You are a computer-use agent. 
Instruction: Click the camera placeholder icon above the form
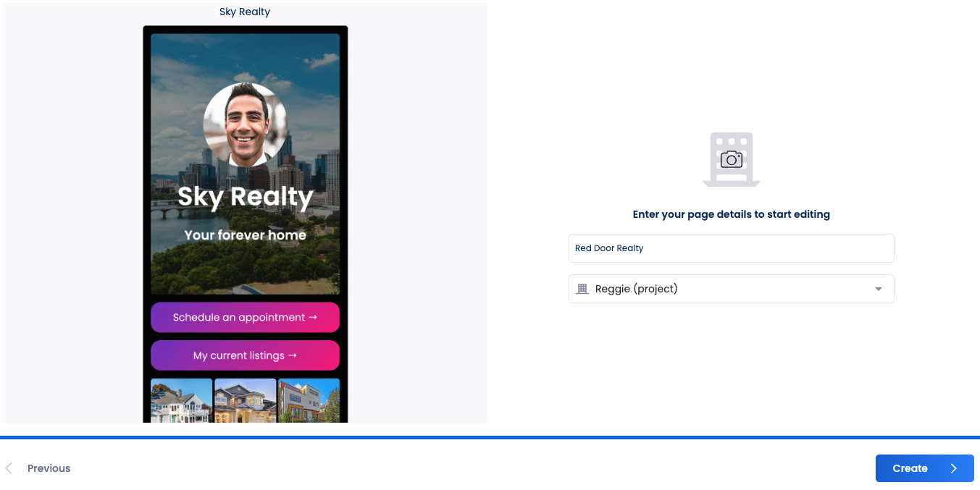[x=731, y=159]
